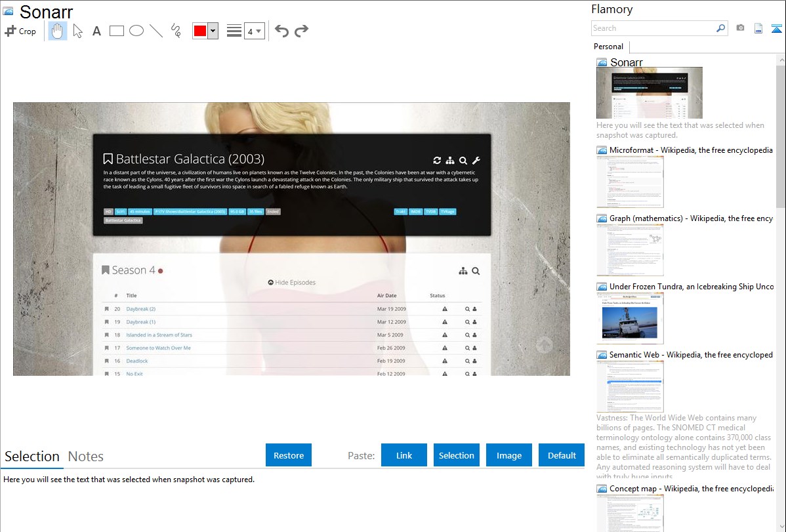Switch to the Notes tab
Viewport: 786px width, 532px height.
(x=86, y=457)
